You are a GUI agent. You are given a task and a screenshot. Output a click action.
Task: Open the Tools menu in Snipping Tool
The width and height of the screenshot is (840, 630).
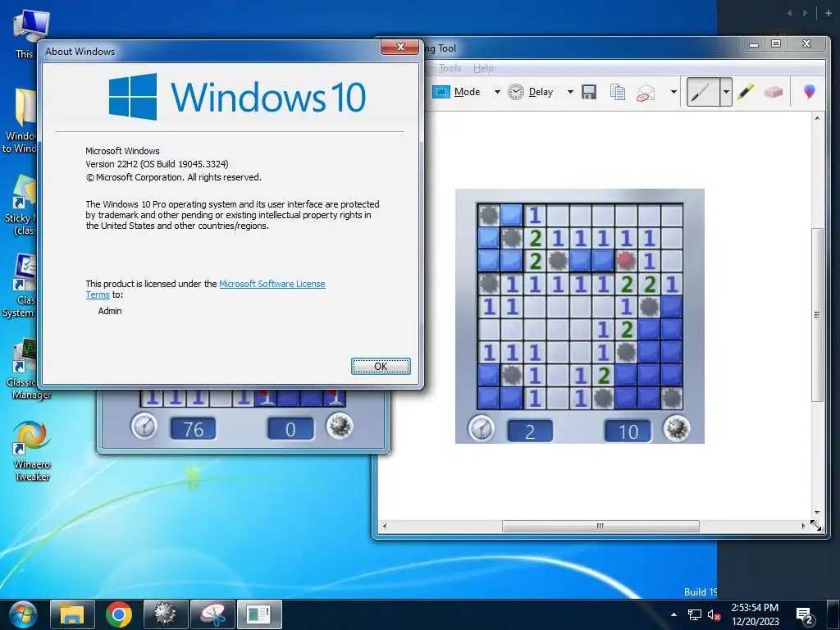click(x=450, y=68)
